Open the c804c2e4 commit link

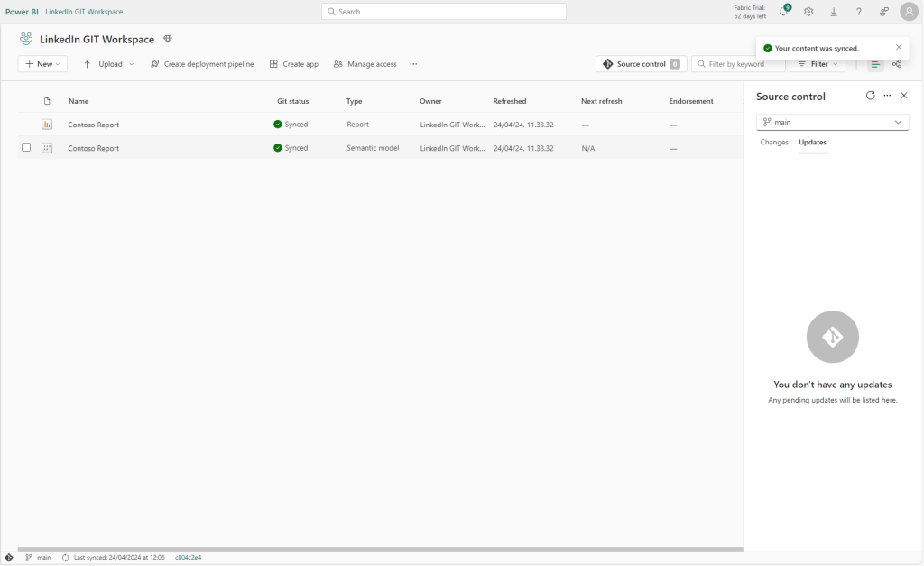pyautogui.click(x=188, y=558)
